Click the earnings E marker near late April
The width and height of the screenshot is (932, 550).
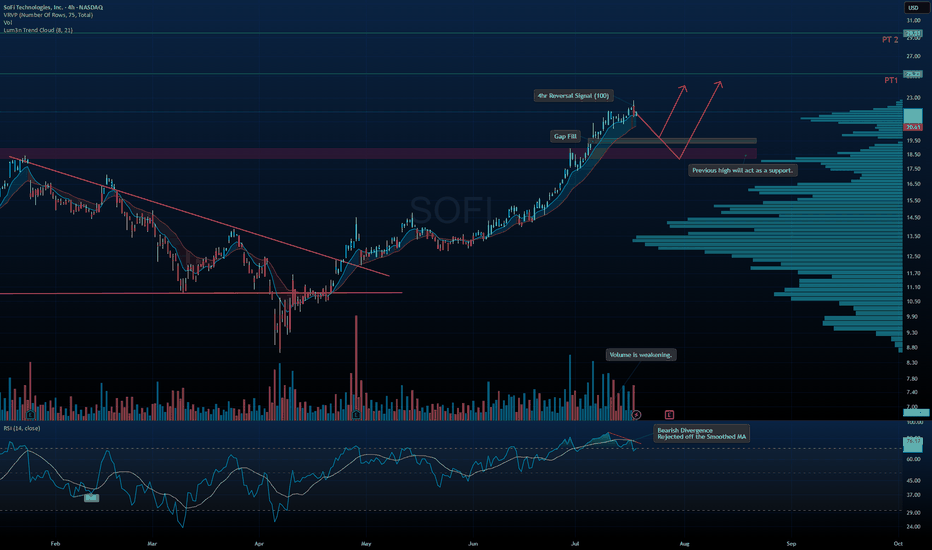tap(356, 414)
